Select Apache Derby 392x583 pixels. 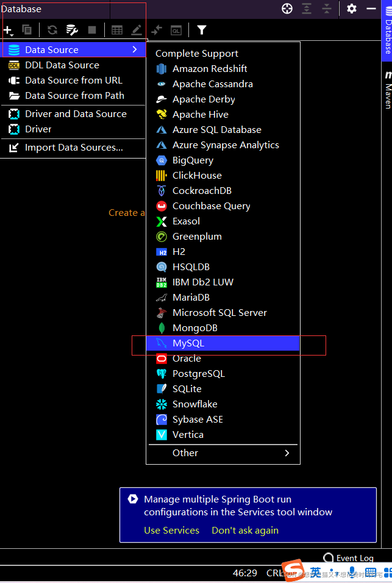[223, 99]
